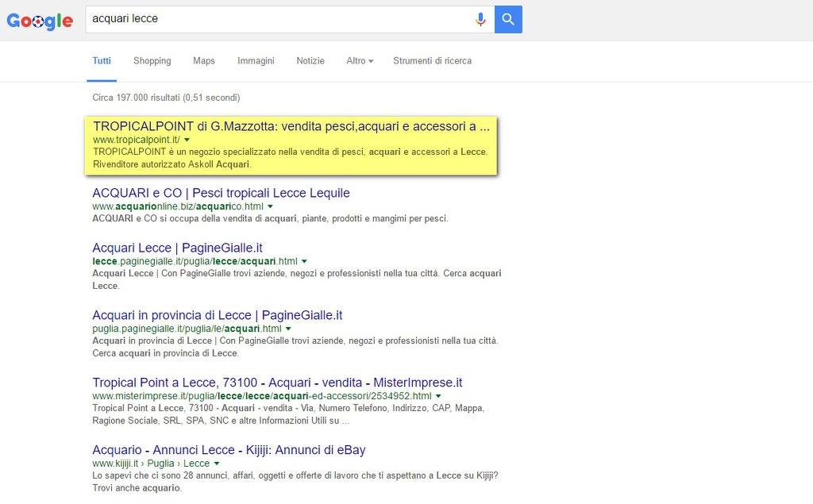Click the 'Circa 197.000 risultati' text

[x=166, y=98]
